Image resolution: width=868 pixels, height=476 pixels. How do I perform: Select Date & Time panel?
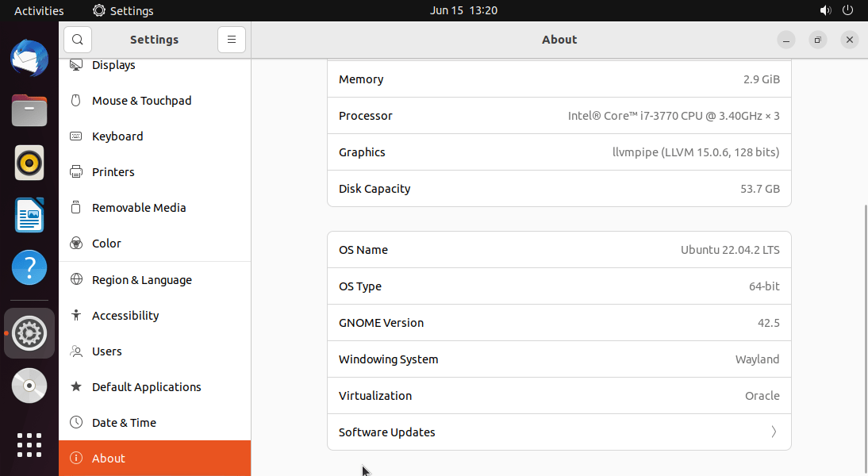coord(155,422)
